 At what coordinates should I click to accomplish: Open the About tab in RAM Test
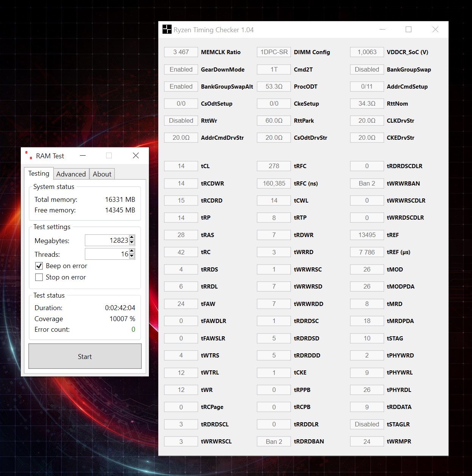point(102,174)
